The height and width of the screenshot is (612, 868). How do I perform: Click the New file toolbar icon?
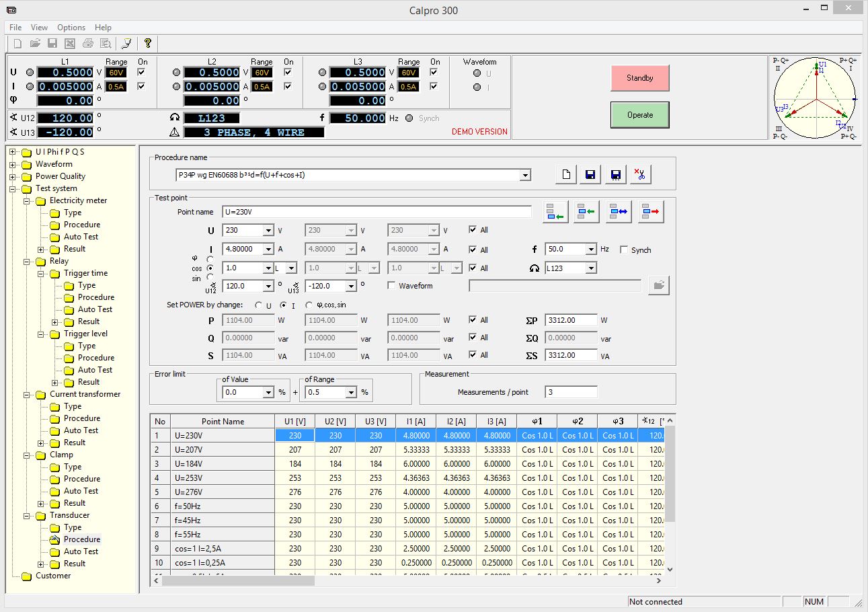[x=17, y=44]
